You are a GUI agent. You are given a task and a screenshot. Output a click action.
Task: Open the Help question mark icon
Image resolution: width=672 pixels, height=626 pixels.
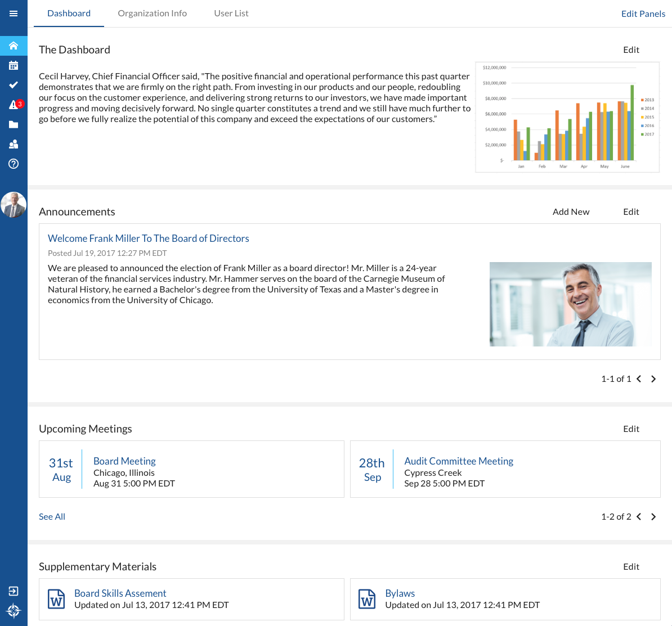[14, 164]
